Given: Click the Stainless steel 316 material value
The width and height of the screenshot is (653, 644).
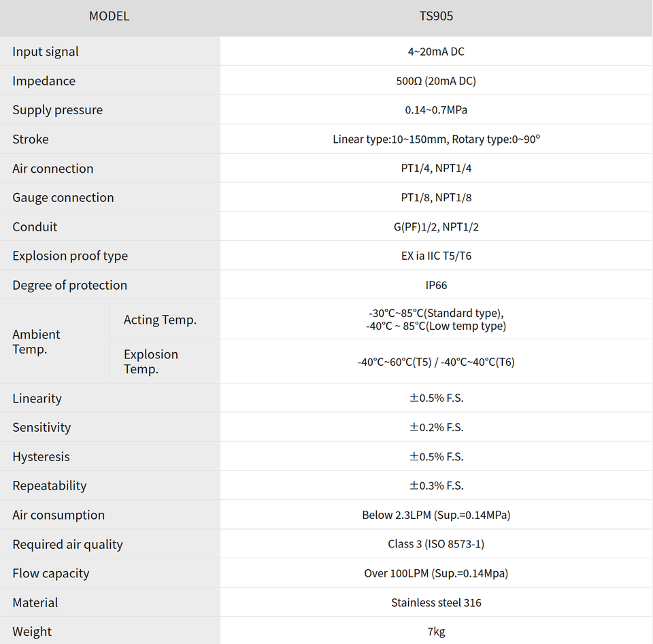Looking at the screenshot, I should point(436,603).
